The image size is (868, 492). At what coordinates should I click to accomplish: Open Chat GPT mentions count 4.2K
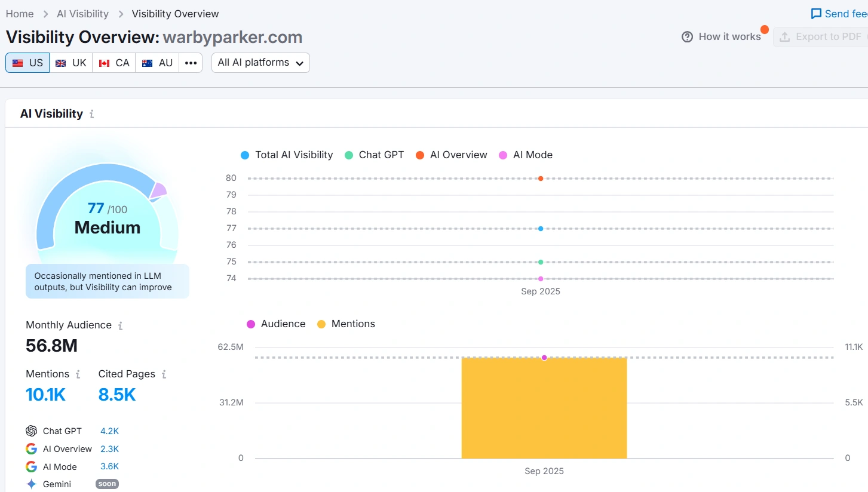pos(110,431)
